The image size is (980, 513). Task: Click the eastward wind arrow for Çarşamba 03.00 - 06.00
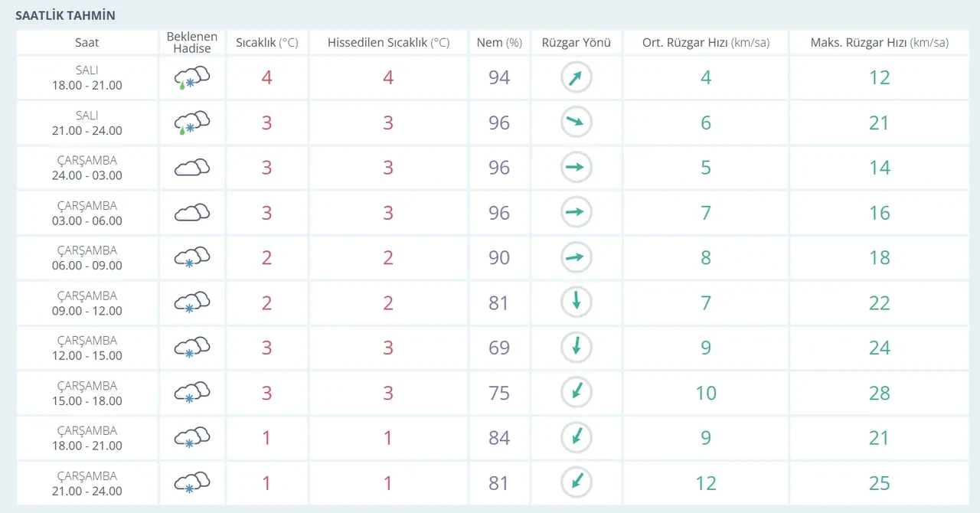pyautogui.click(x=576, y=213)
